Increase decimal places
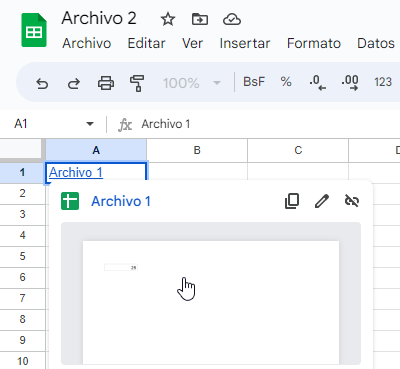400x369 pixels. [x=350, y=82]
